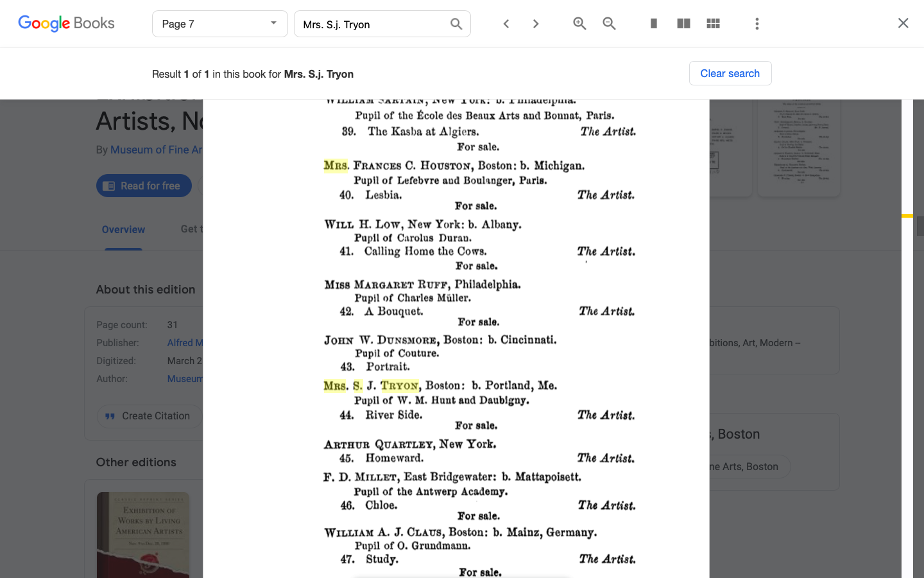924x578 pixels.
Task: Switch to single page view
Action: coord(653,24)
